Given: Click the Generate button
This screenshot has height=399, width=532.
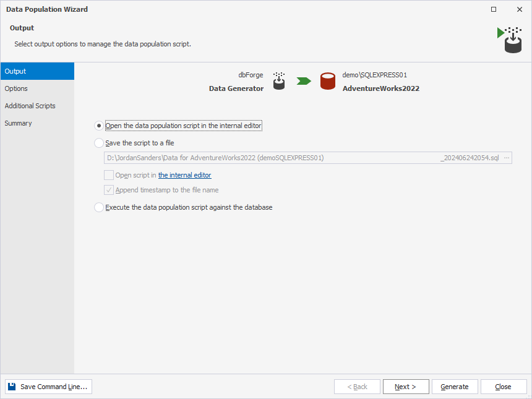Looking at the screenshot, I should point(455,387).
